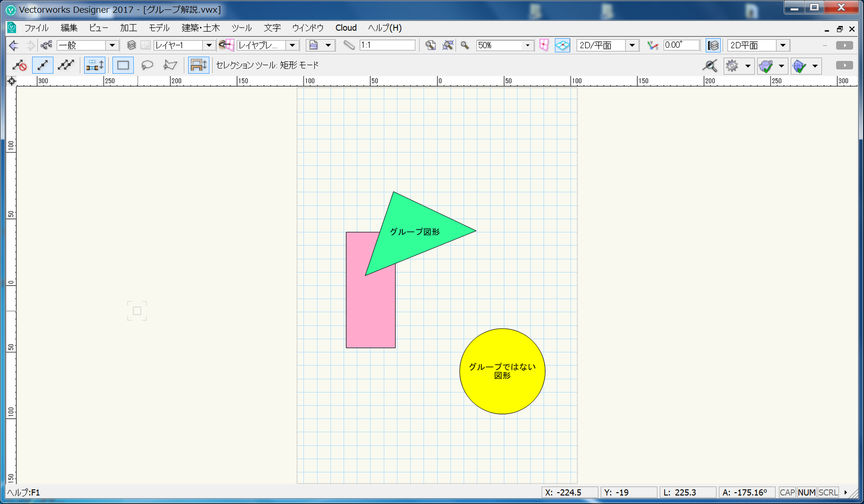Click the ruler origin crosshair icon
Screen dimensions: 864x504
point(11,81)
